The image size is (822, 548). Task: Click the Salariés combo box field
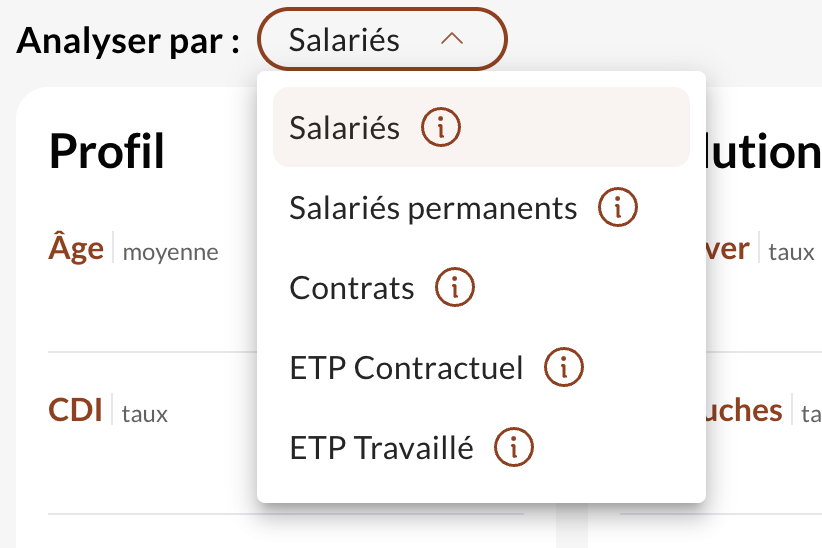pos(382,39)
